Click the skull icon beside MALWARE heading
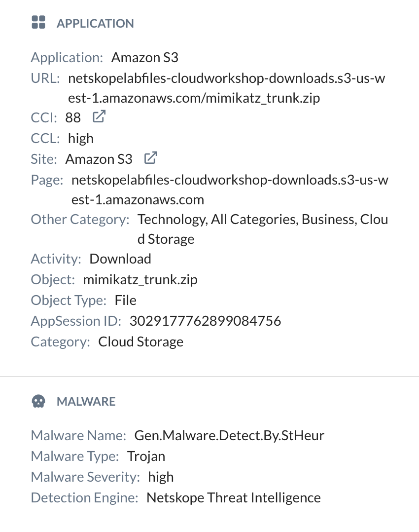Viewport: 419px width, 532px height. click(x=38, y=401)
